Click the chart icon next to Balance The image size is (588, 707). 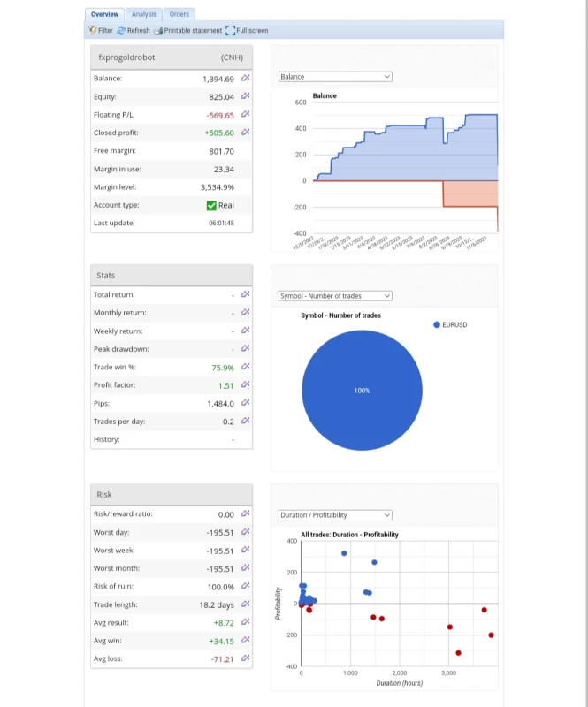pos(245,79)
